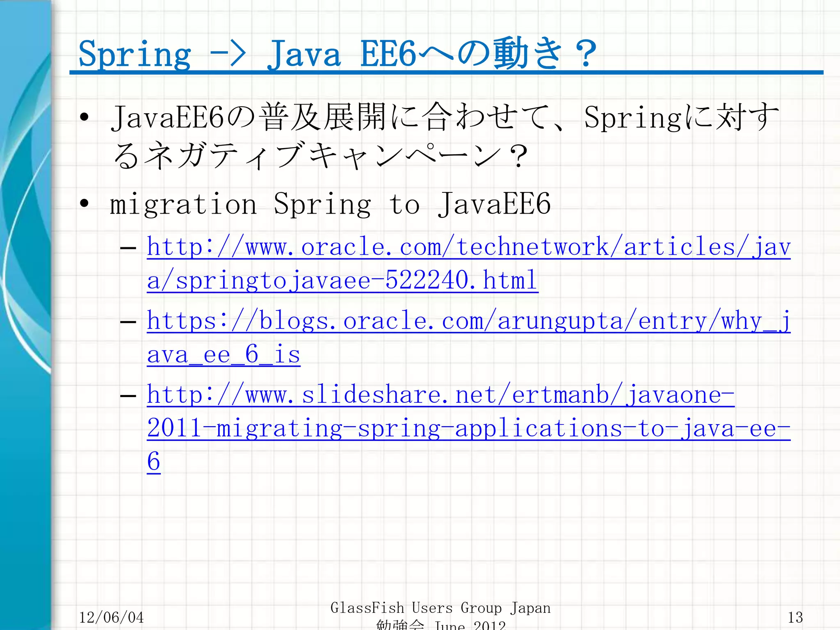Viewport: 840px width, 630px height.
Task: Click the footer date '12/06/04'
Action: tap(111, 617)
